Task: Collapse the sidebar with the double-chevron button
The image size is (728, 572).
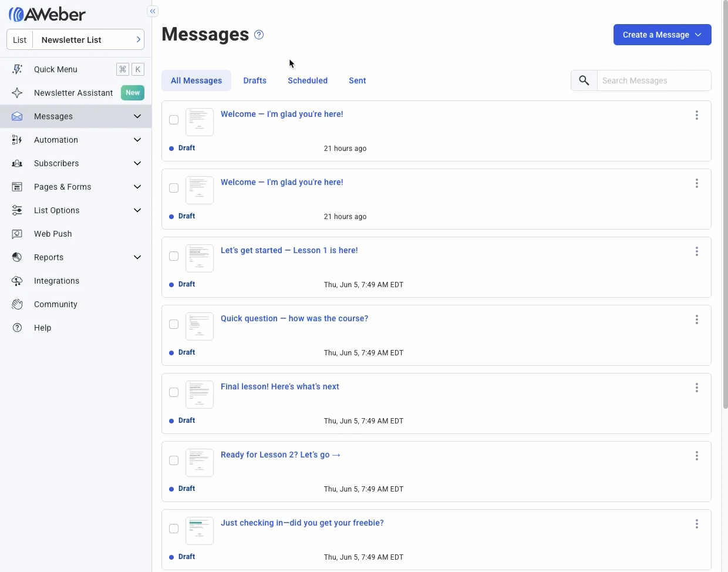Action: tap(153, 11)
